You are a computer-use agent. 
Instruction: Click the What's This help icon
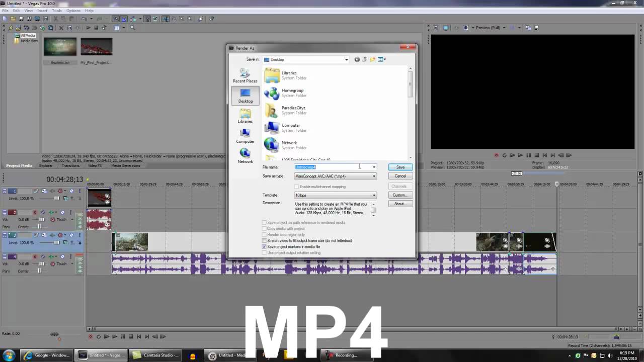pos(212,19)
